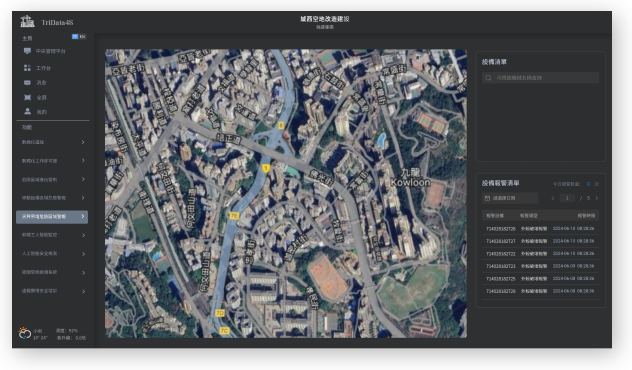This screenshot has height=370, width=632.
Task: Click route marker 8 on the map
Action: 281,126
